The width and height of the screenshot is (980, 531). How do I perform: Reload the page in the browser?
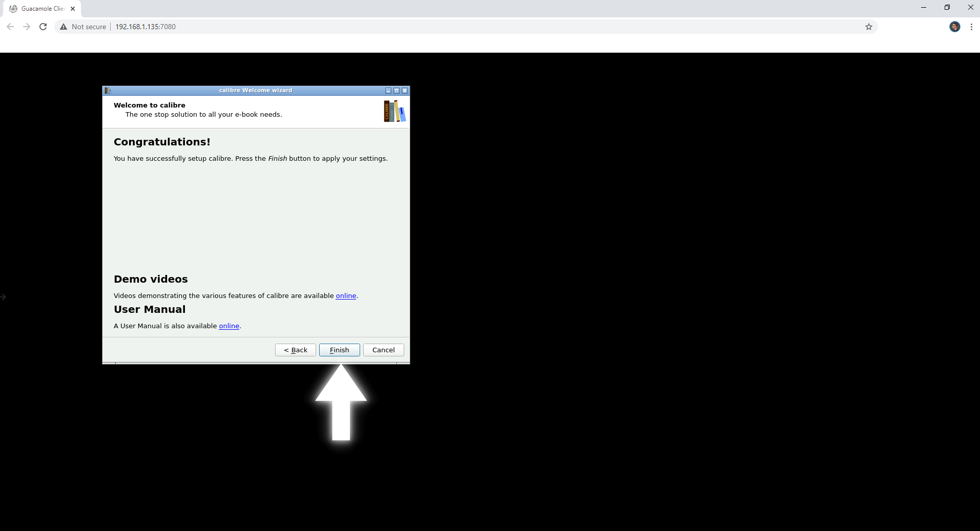click(43, 27)
